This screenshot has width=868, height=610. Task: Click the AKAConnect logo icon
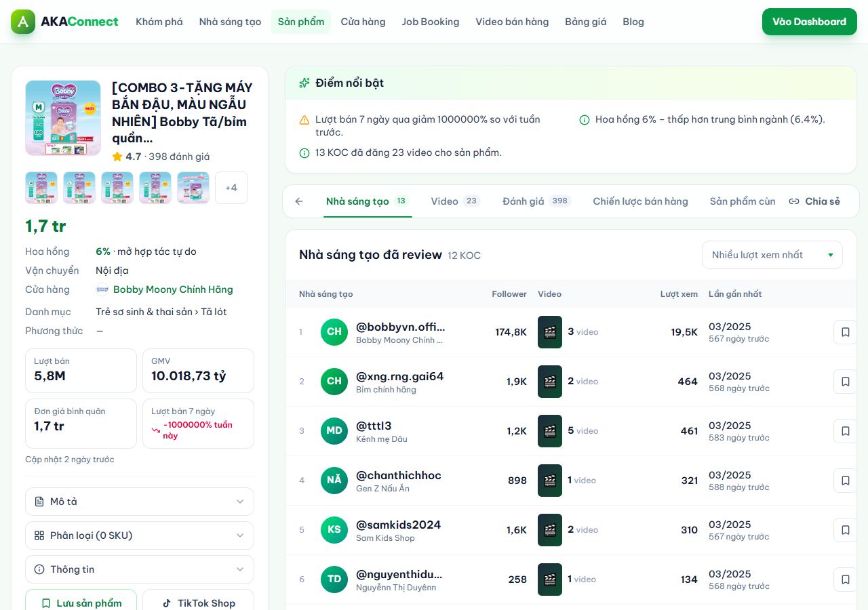23,22
